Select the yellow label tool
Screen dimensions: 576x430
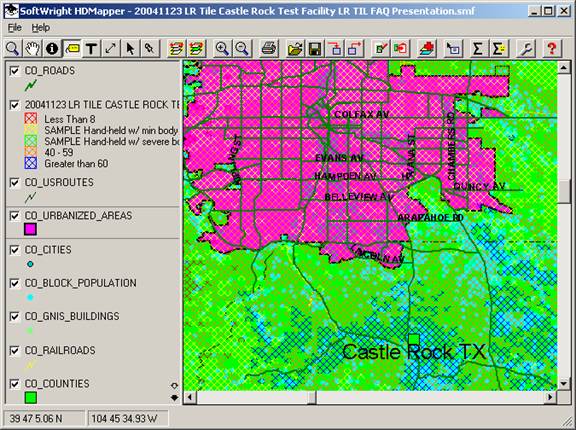pyautogui.click(x=72, y=48)
